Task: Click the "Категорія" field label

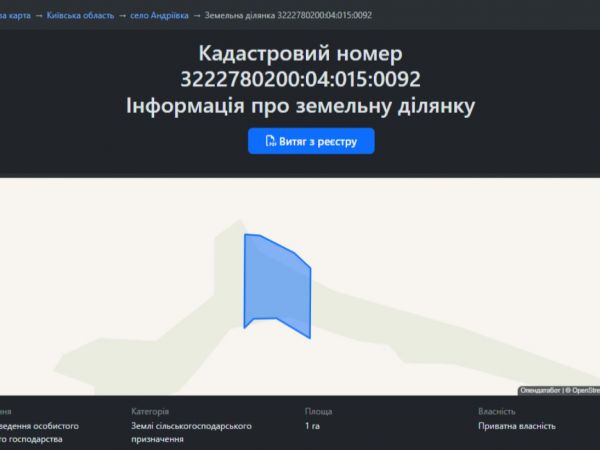Action: tap(150, 411)
